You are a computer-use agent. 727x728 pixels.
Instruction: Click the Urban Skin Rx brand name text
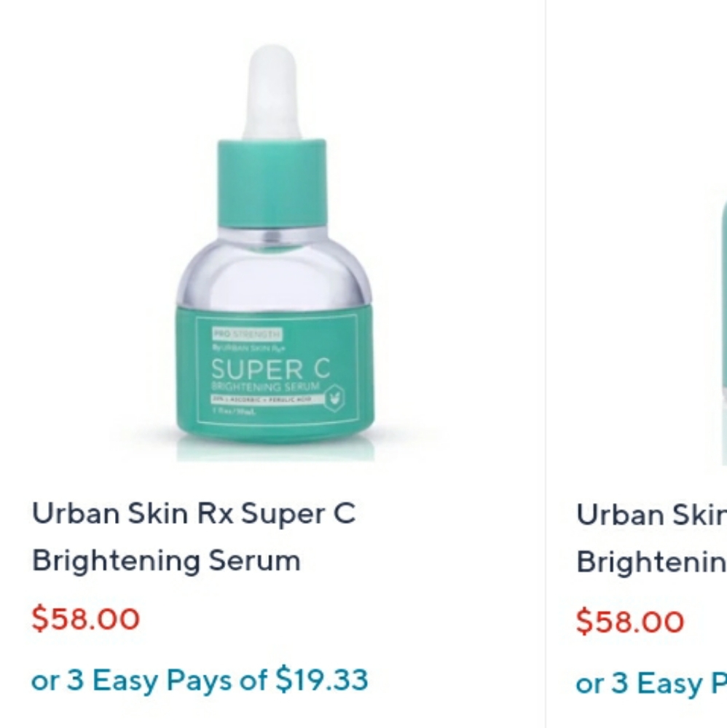tap(246, 347)
